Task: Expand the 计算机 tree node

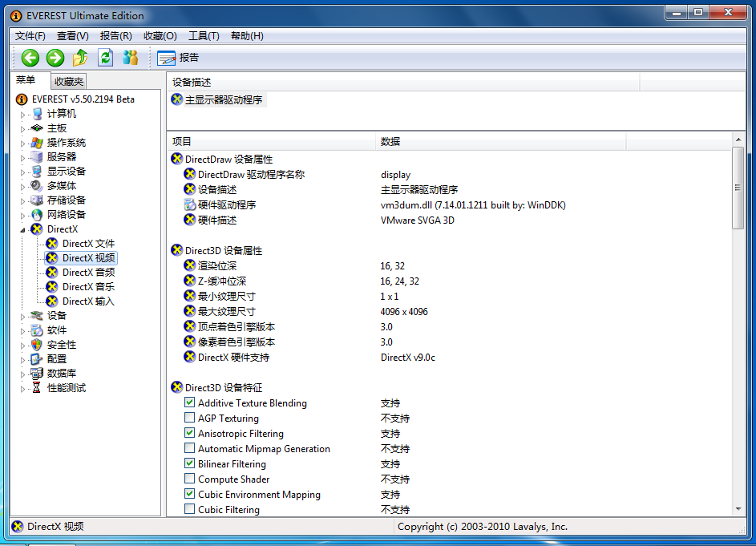Action: 23,115
